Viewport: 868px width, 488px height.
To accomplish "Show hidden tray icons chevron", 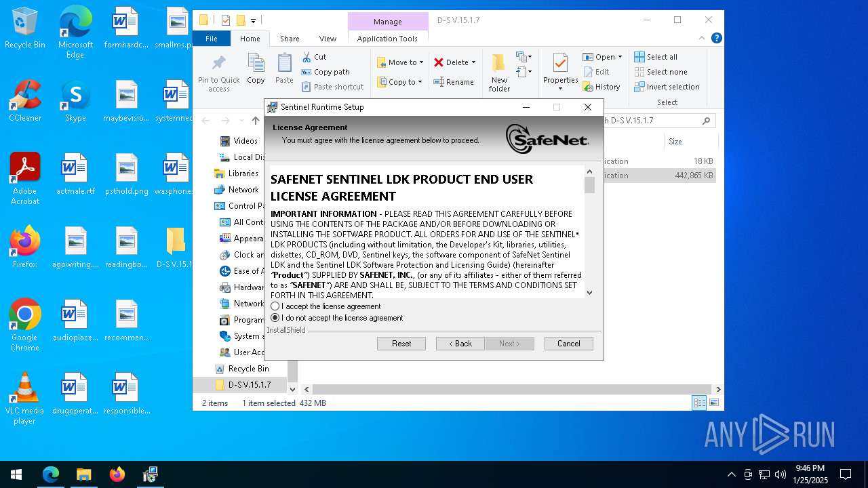I will [x=731, y=474].
